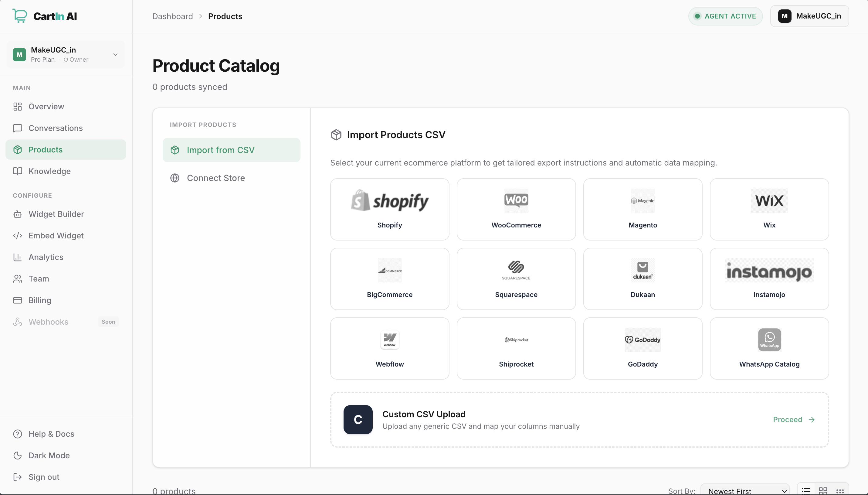This screenshot has width=868, height=495.
Task: Click the Webhooks icon
Action: tap(18, 322)
